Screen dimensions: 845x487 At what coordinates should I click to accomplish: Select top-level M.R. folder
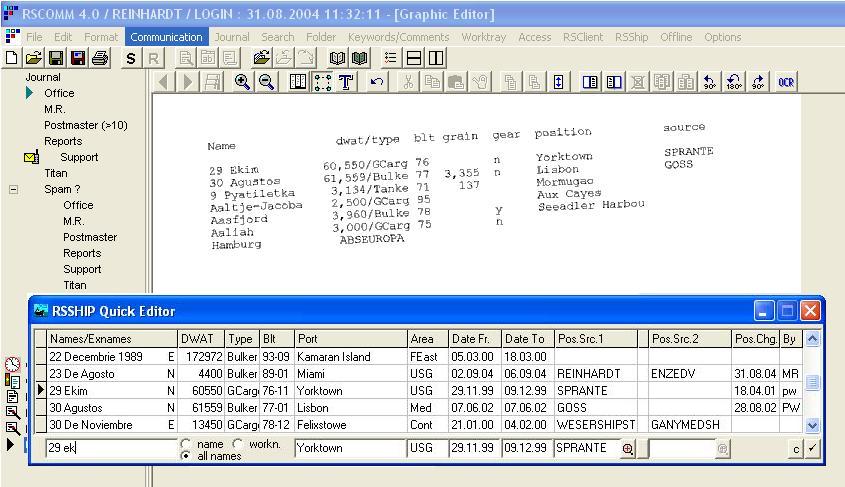click(x=55, y=109)
